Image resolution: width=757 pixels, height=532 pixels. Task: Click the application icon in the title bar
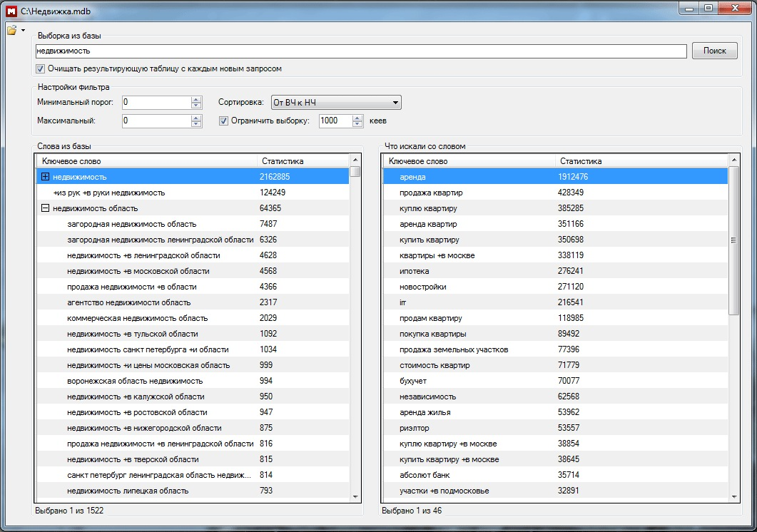(x=11, y=10)
